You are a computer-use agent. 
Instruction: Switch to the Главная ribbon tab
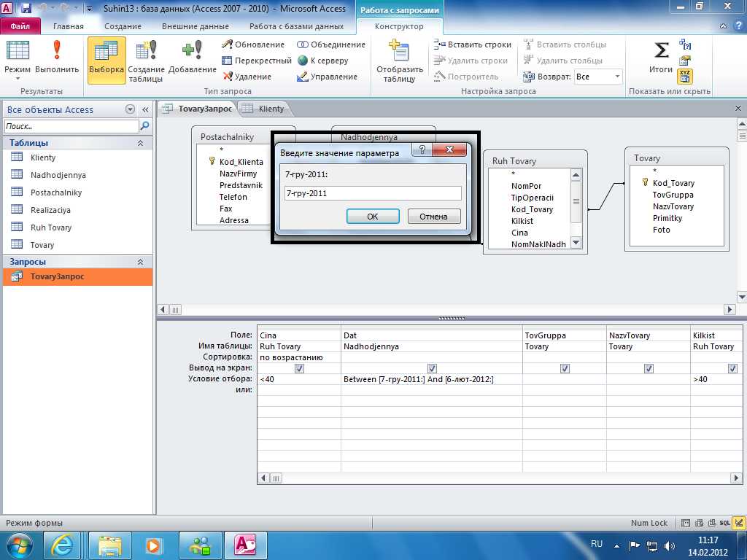click(x=69, y=26)
